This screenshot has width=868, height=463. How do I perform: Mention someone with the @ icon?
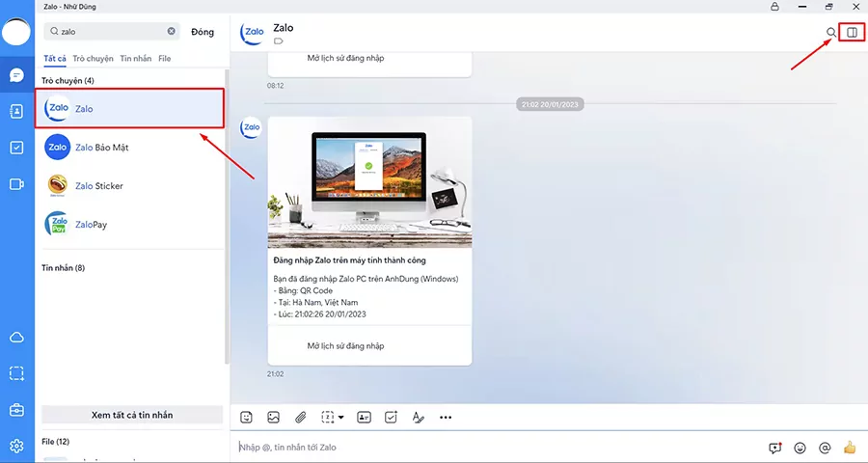click(825, 448)
